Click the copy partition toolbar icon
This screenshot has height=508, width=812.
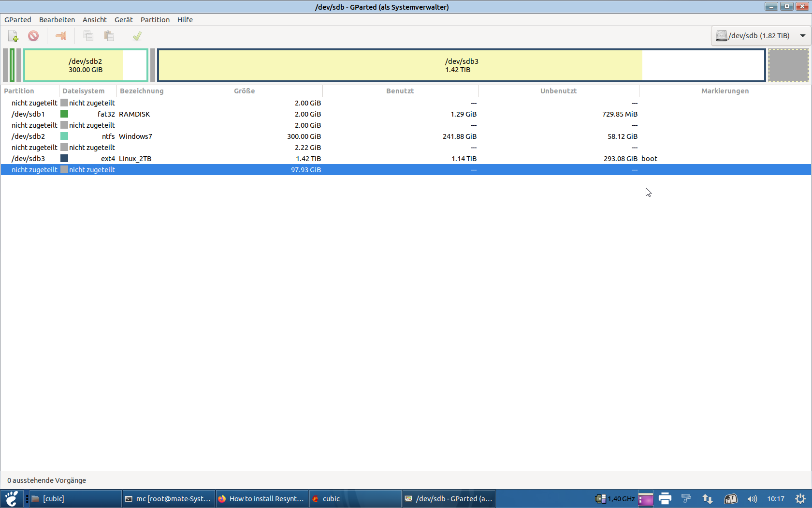(88, 36)
